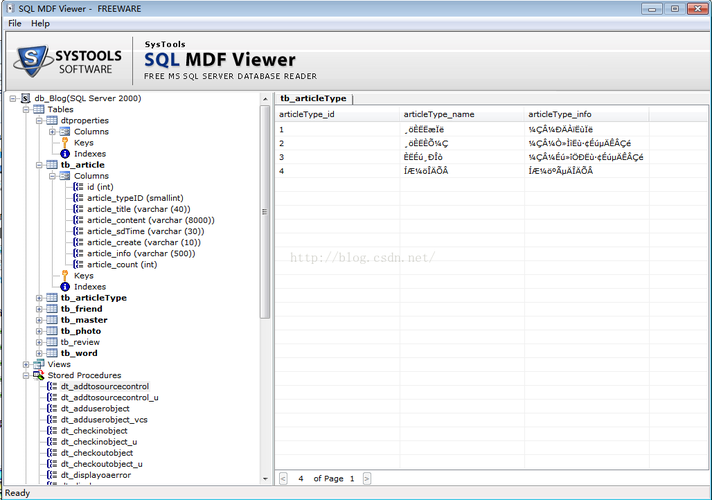Image resolution: width=712 pixels, height=500 pixels.
Task: Click the tree panel scrollbar thumb
Action: 265,212
